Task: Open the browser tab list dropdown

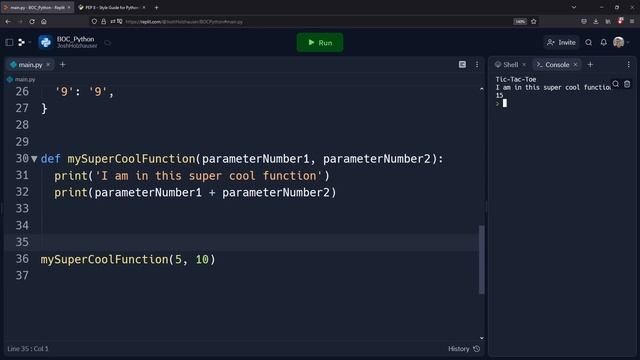Action: (574, 7)
